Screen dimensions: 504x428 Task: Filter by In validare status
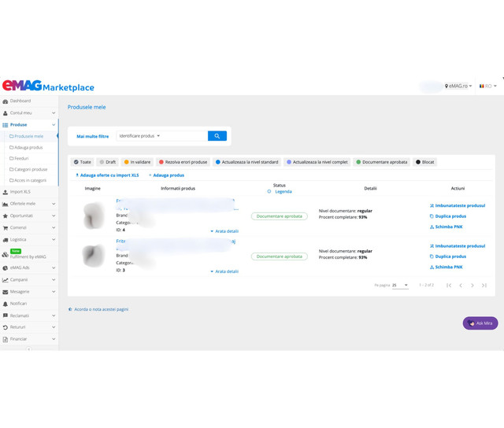[137, 162]
